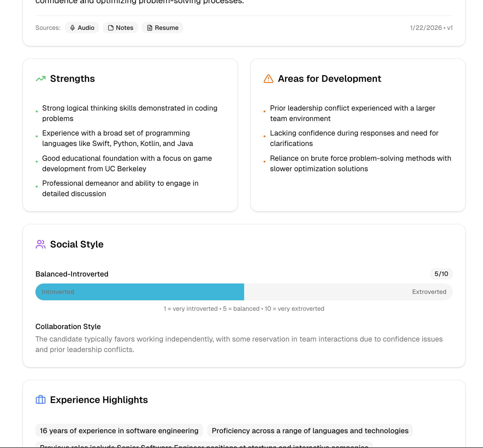Click the document icon in the Resume chip
483x448 pixels.
tap(149, 28)
